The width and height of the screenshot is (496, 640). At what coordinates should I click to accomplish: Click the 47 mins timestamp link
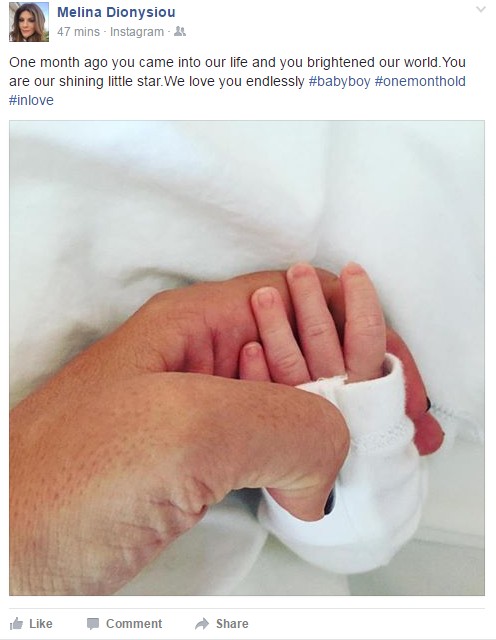[x=78, y=32]
